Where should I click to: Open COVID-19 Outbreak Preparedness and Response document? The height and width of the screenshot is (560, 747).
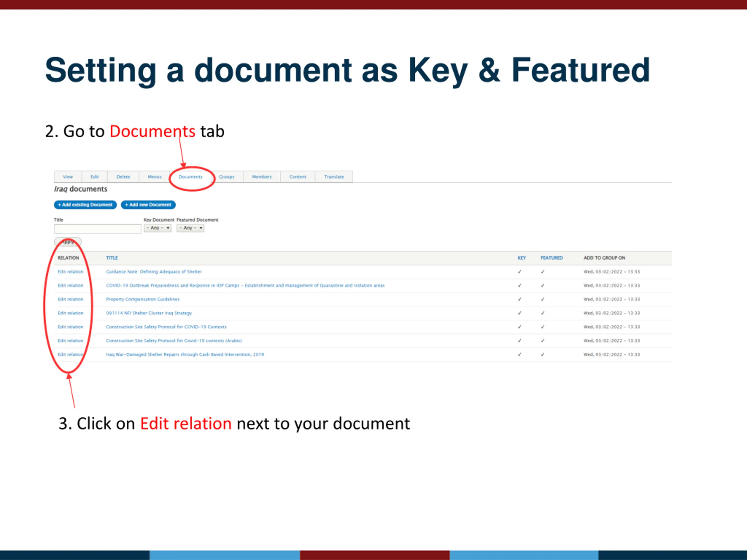tap(245, 285)
